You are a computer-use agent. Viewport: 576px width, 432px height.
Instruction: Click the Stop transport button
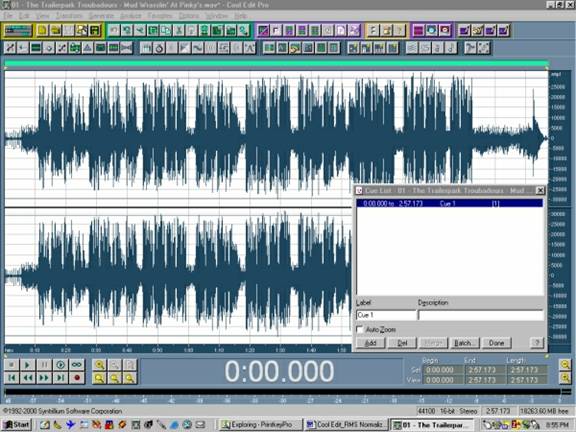tap(11, 364)
